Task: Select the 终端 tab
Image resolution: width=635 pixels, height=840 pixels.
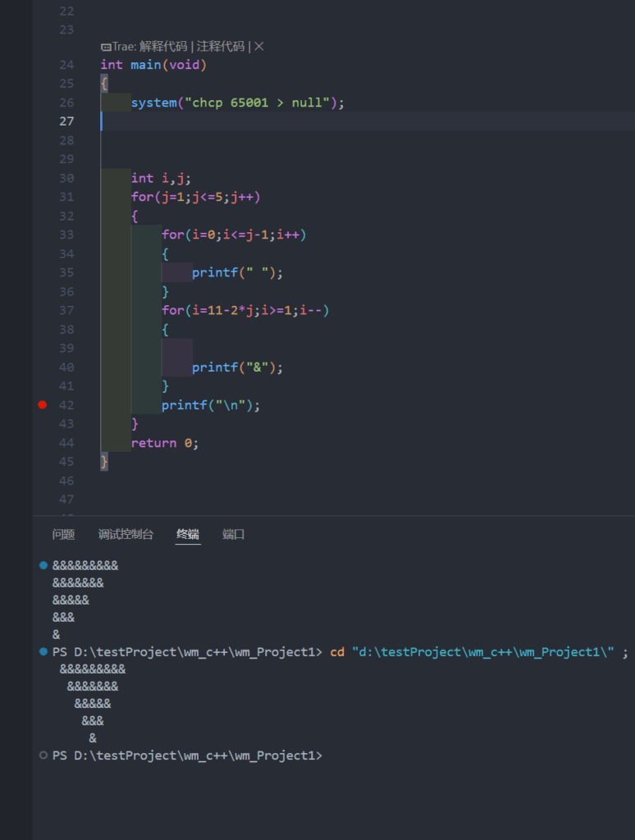Action: (x=188, y=534)
